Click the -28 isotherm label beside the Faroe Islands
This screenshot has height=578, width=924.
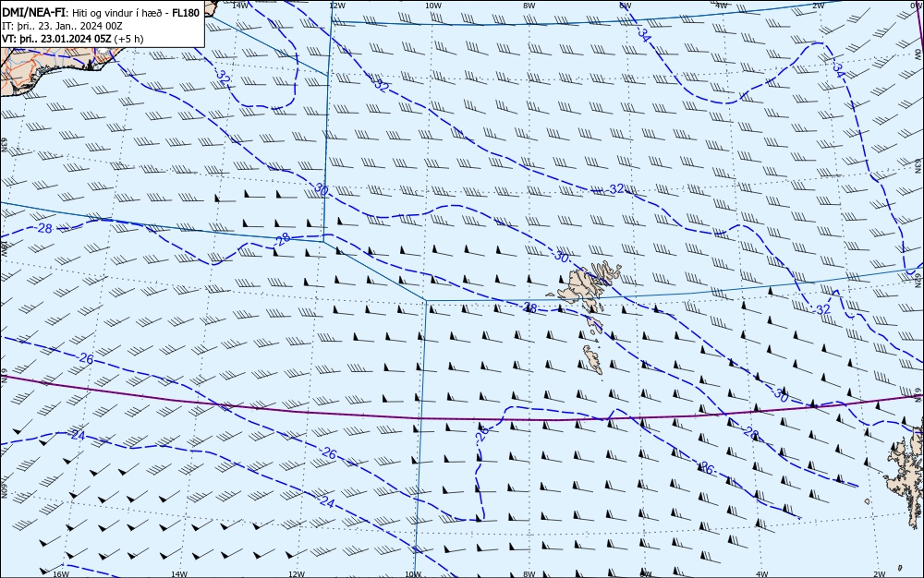(x=529, y=307)
